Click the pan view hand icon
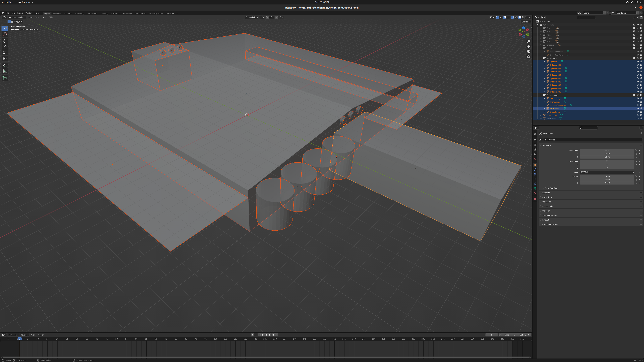This screenshot has height=362, width=644. [528, 46]
